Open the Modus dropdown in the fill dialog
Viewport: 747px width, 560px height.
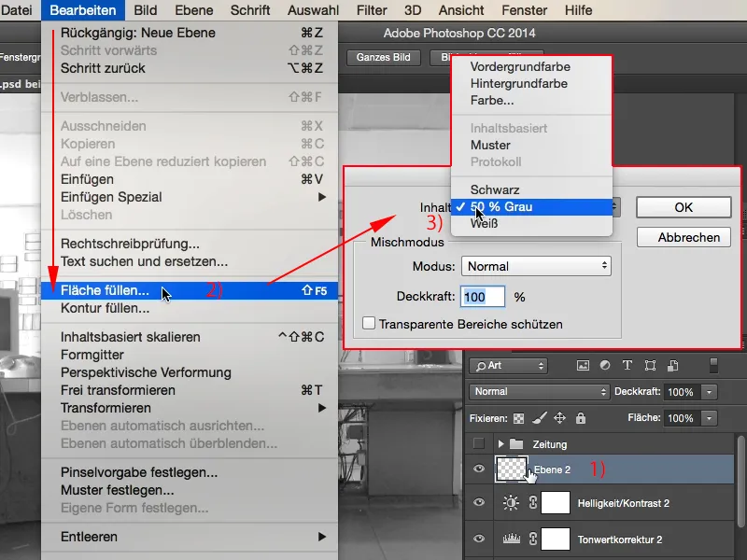point(536,265)
